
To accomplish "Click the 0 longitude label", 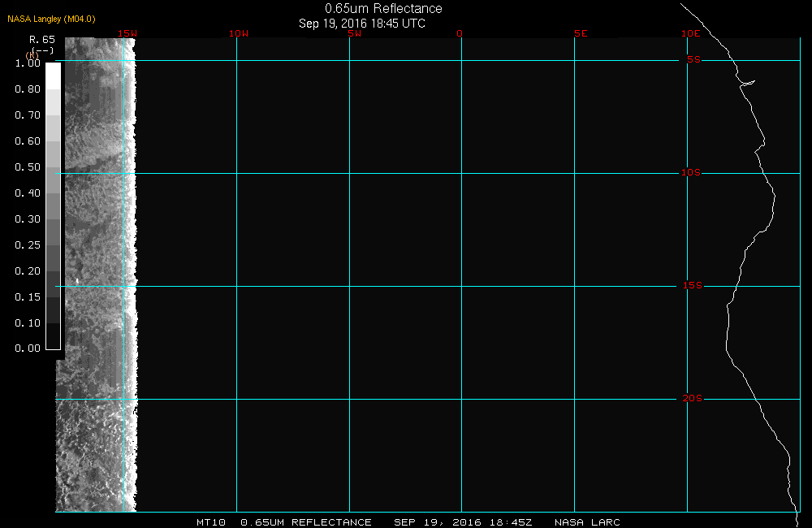I will (x=460, y=33).
